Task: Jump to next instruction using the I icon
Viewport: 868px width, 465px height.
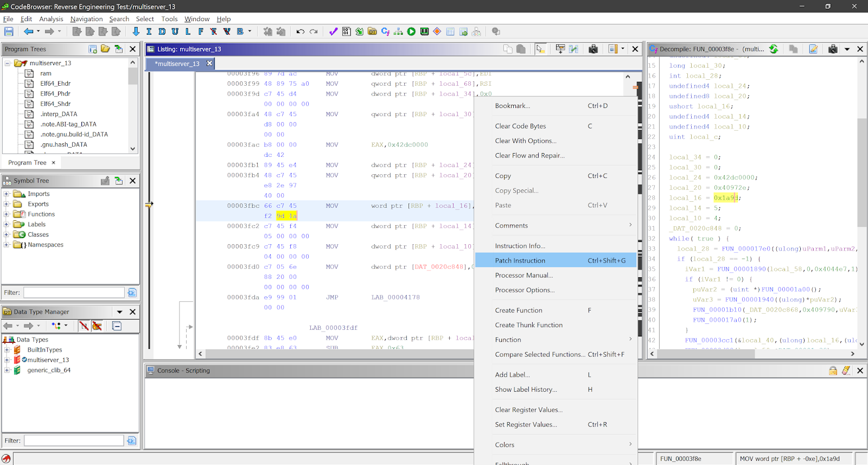Action: pos(149,31)
